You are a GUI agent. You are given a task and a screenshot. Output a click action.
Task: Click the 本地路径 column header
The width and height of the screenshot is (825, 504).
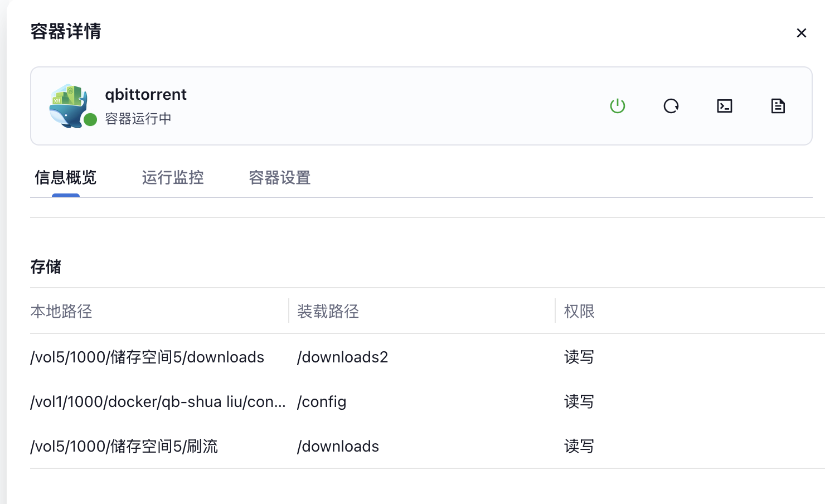[x=61, y=311]
